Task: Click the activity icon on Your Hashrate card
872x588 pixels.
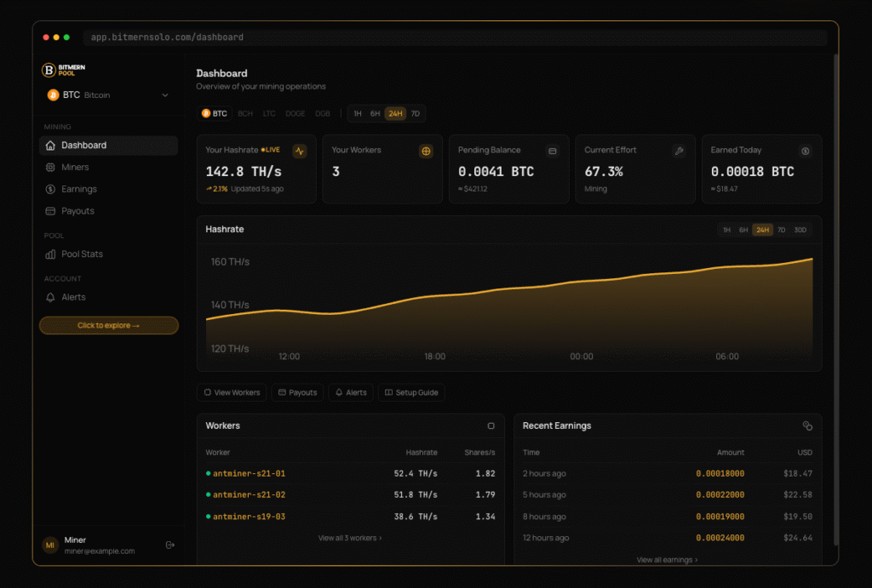Action: pos(299,151)
